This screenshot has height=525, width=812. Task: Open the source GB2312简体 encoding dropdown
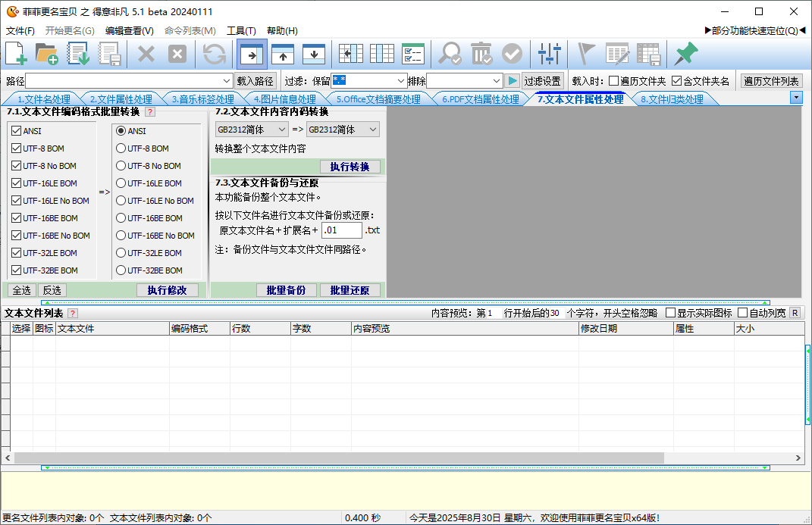coord(282,130)
